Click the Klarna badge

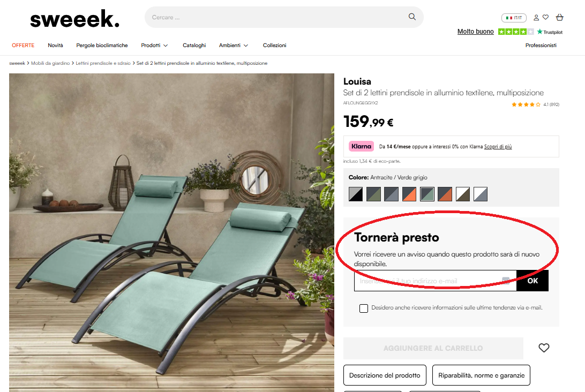click(361, 146)
